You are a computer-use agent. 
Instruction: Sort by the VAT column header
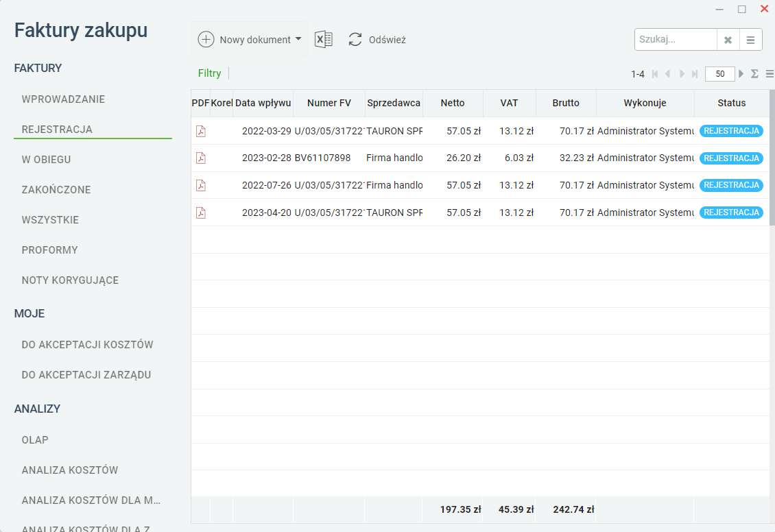[x=509, y=104]
